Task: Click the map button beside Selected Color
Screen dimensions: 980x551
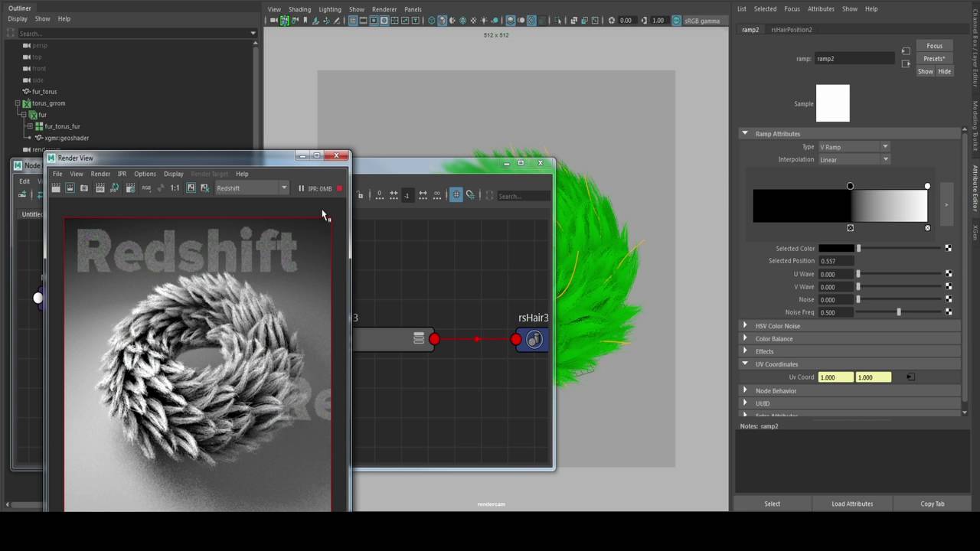Action: tap(949, 248)
